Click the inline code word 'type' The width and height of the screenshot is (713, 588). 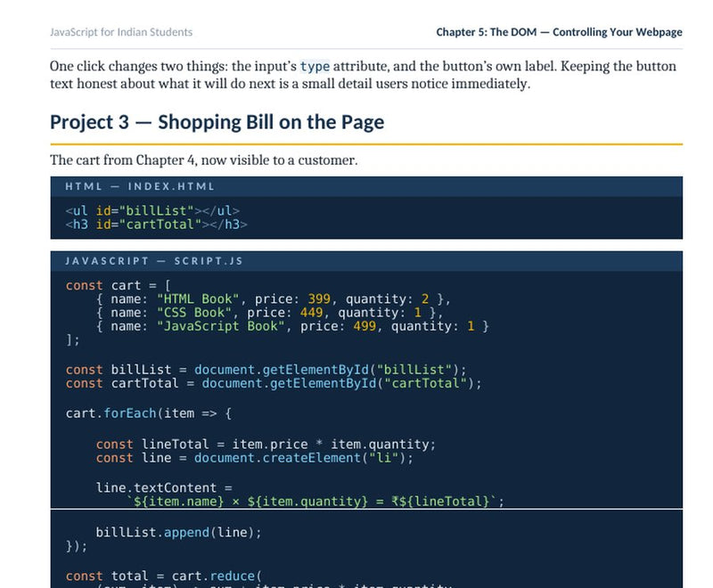pyautogui.click(x=315, y=66)
